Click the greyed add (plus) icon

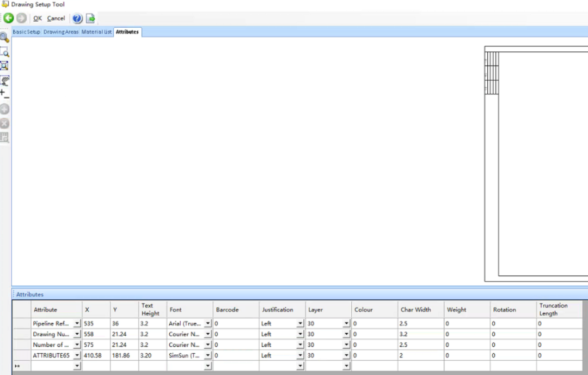coord(4,109)
